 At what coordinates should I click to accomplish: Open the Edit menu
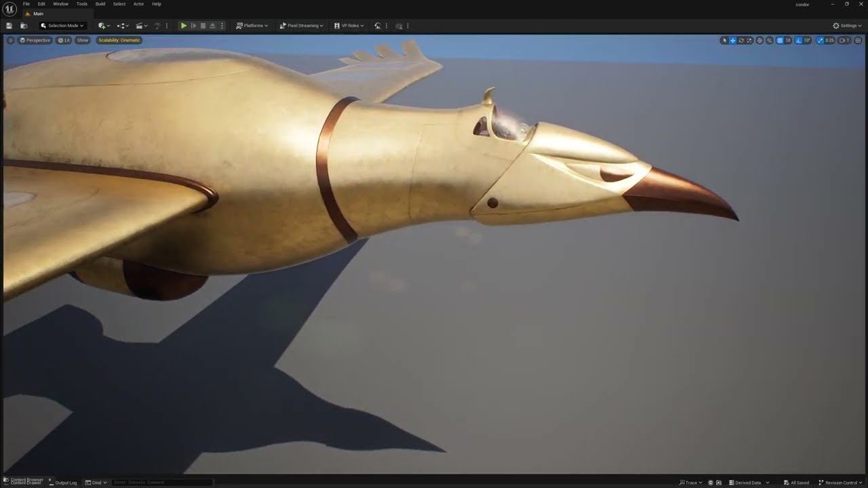[41, 4]
